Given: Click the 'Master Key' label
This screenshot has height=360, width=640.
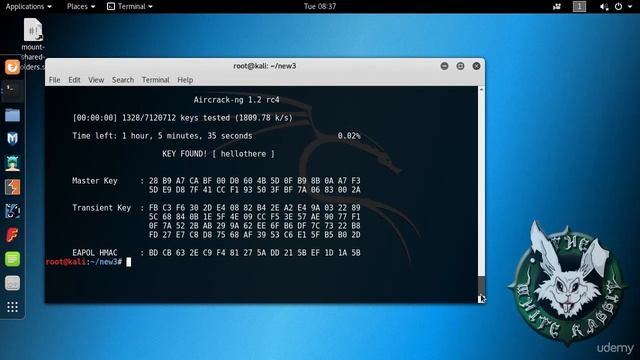Looking at the screenshot, I should (95, 181).
